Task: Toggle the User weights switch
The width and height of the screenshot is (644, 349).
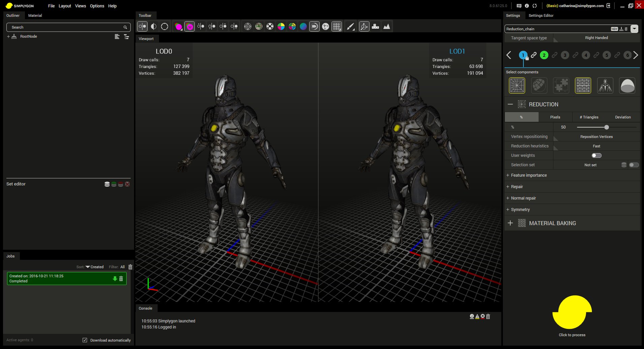Action: tap(596, 155)
